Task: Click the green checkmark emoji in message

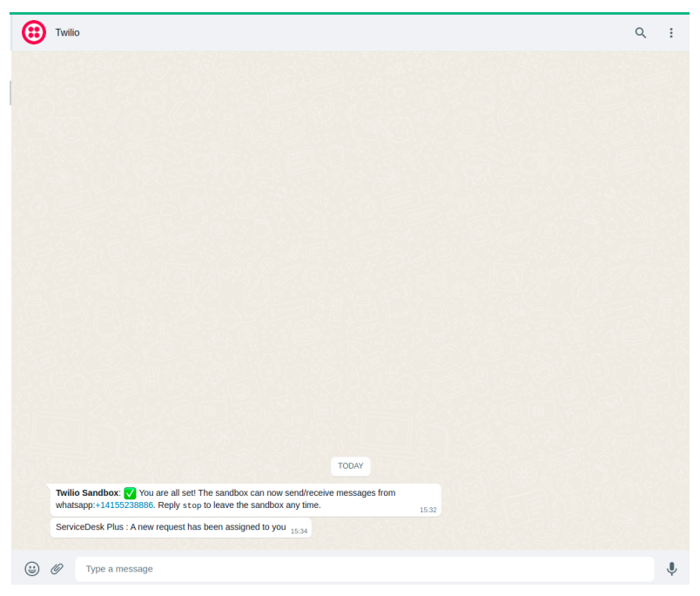Action: pos(131,493)
